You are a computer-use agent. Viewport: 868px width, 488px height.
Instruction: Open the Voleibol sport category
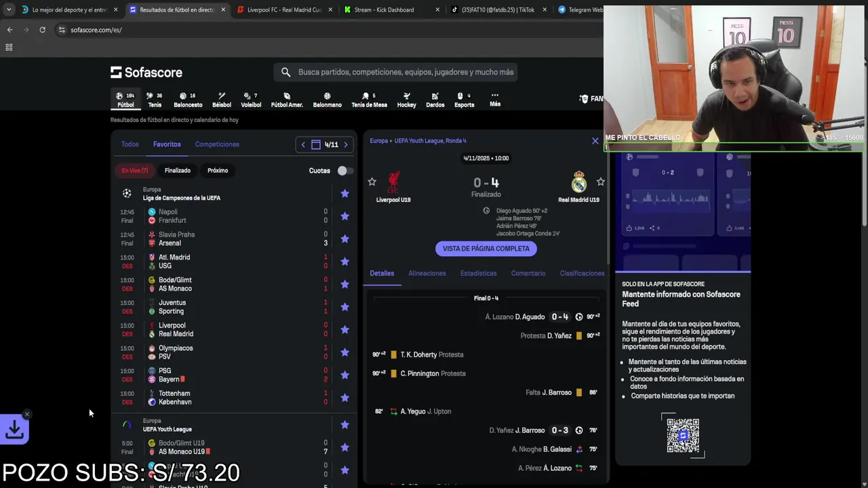coord(251,100)
